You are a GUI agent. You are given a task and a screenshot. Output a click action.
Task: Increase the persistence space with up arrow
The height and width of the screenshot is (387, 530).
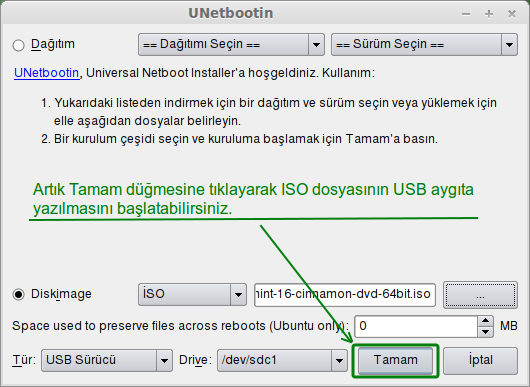(x=486, y=321)
